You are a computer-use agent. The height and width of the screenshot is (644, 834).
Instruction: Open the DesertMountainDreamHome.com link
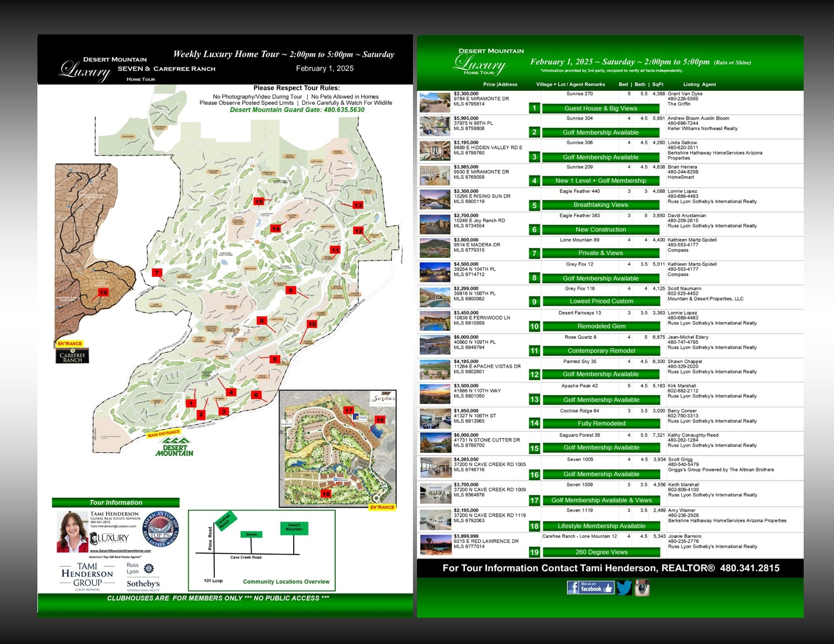(120, 551)
